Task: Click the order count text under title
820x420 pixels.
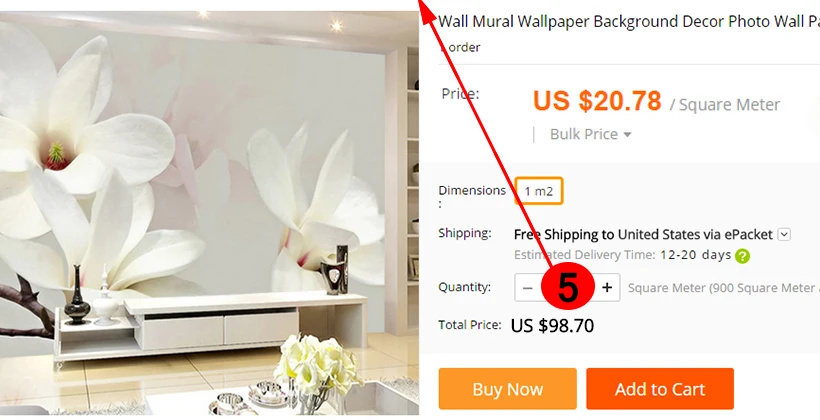Action: (x=460, y=47)
